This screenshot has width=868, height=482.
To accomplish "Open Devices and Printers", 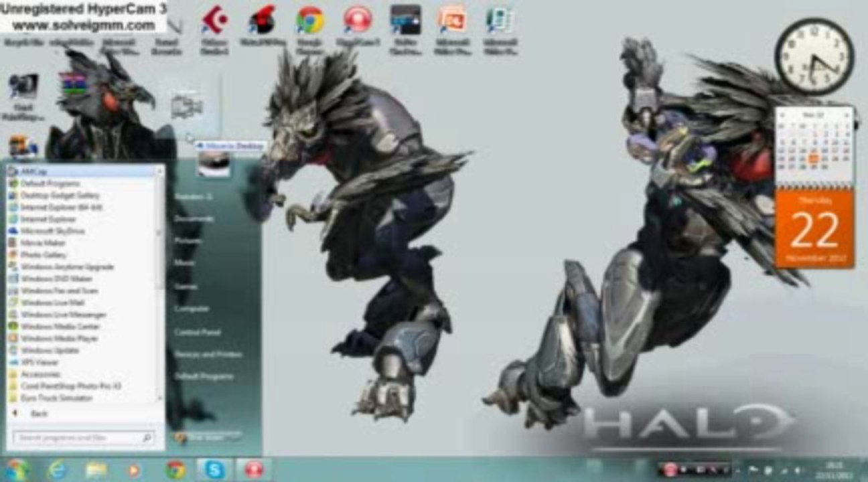I will 208,354.
